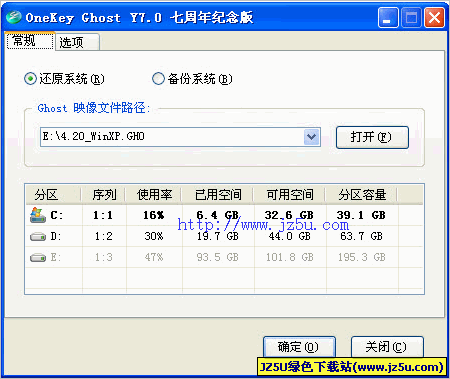Confirm with the 确定(O) button
Screen dimensions: 450x379
(299, 347)
